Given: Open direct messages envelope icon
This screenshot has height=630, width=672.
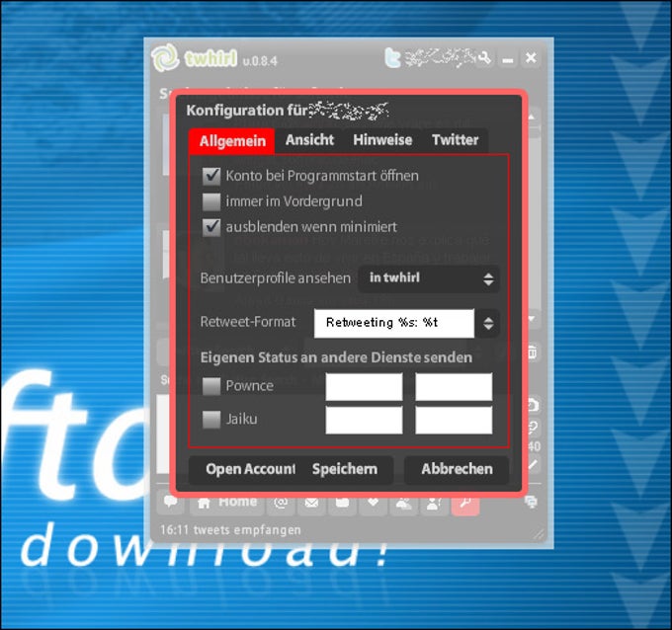Looking at the screenshot, I should pyautogui.click(x=311, y=503).
